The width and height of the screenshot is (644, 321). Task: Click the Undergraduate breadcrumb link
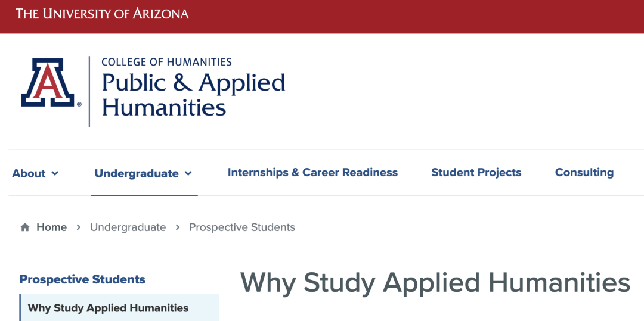[x=128, y=227]
